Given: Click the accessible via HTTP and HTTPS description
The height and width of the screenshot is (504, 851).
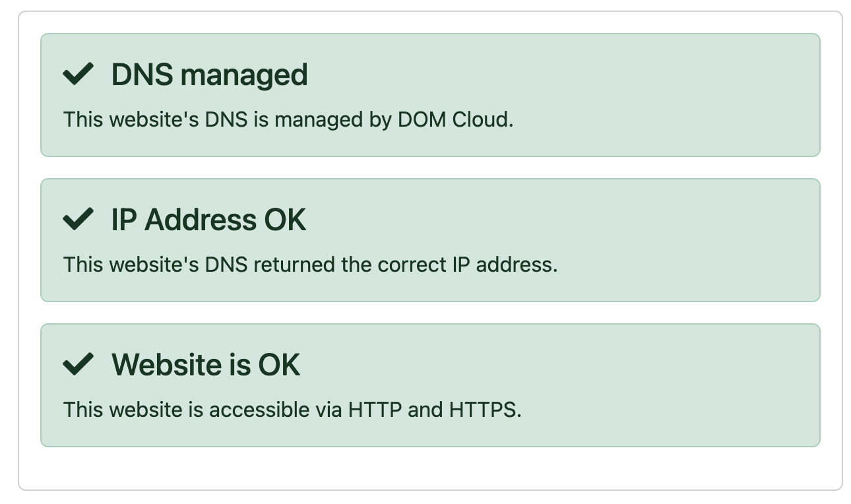Looking at the screenshot, I should click(x=292, y=410).
